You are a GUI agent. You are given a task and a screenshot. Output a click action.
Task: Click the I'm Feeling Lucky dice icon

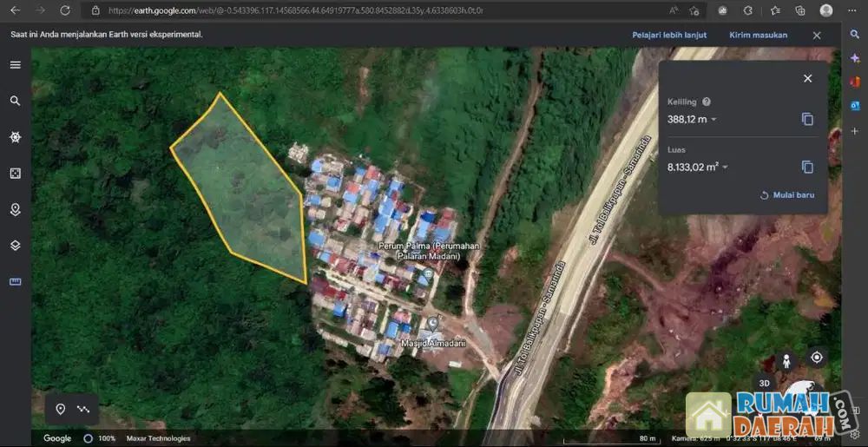[15, 174]
